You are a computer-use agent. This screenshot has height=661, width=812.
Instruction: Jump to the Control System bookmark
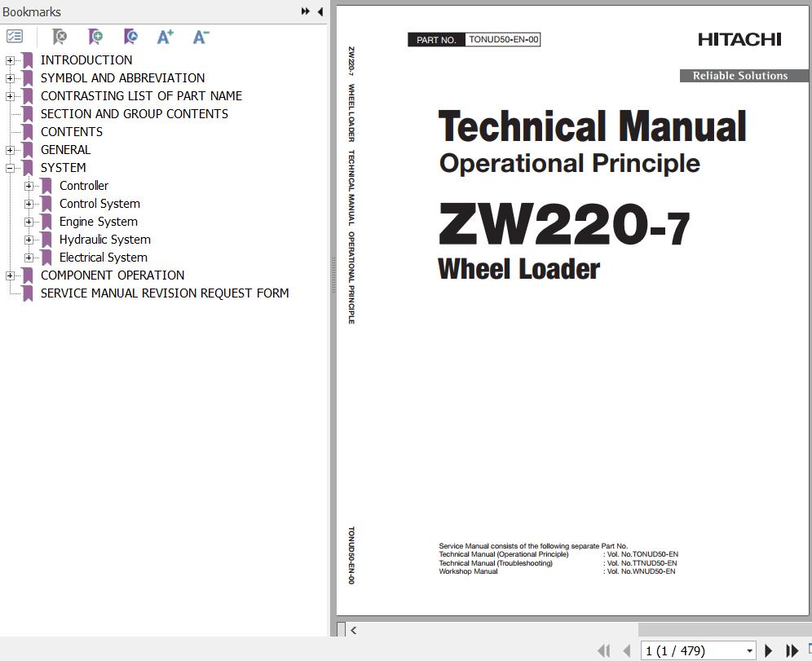click(99, 204)
